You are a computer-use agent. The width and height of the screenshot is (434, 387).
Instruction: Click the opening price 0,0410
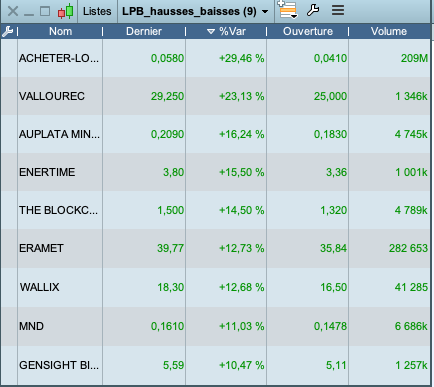pyautogui.click(x=330, y=58)
